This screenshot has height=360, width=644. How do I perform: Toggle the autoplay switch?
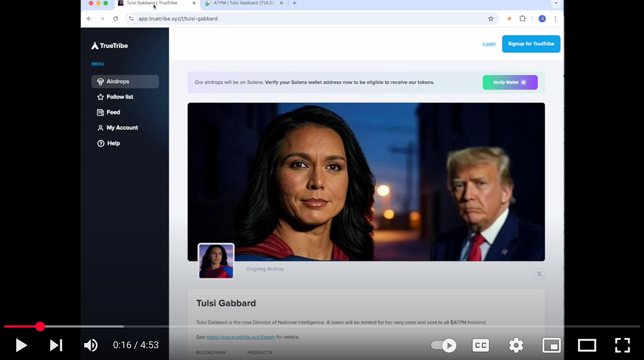443,345
